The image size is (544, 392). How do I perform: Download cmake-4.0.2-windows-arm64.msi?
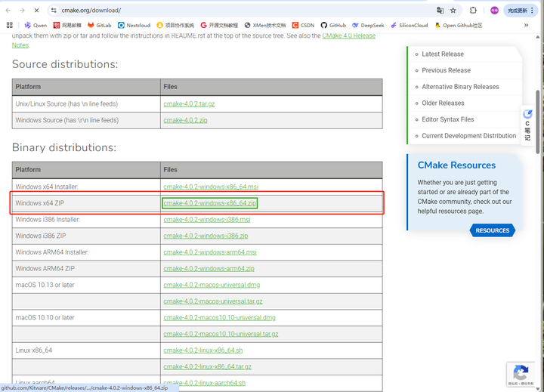click(210, 252)
